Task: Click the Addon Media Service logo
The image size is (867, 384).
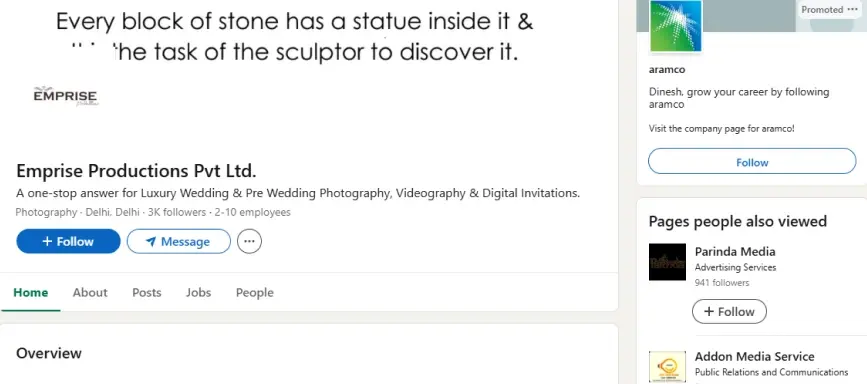Action: [667, 367]
